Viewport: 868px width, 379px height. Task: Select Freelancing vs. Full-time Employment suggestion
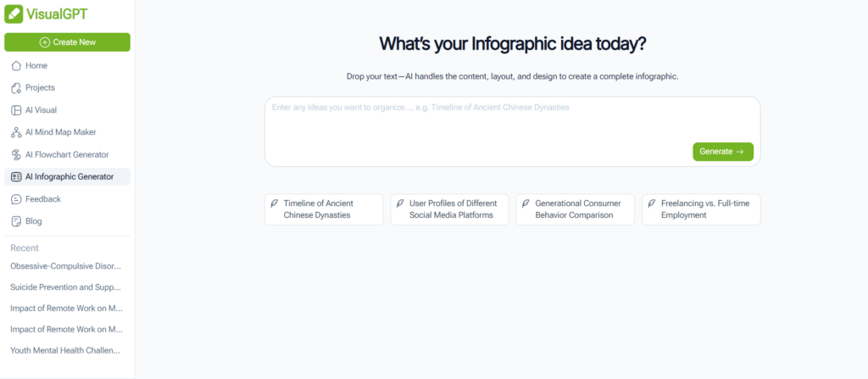point(700,209)
